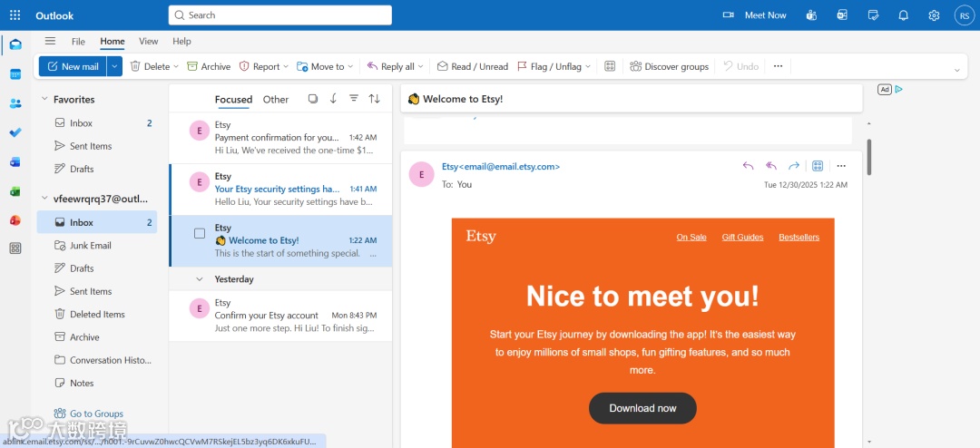This screenshot has height=448, width=980.
Task: Open the Deleted Items folder
Action: click(x=97, y=315)
